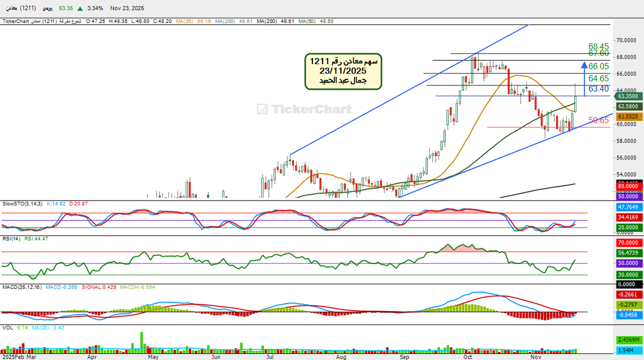Click the green 63.3500 price tag on axis
This screenshot has height=360, width=644.
pyautogui.click(x=627, y=96)
